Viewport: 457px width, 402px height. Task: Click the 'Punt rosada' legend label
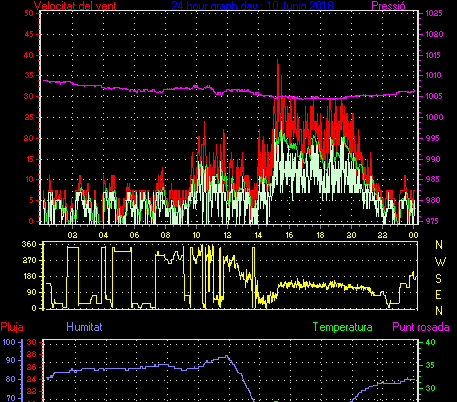coord(421,327)
